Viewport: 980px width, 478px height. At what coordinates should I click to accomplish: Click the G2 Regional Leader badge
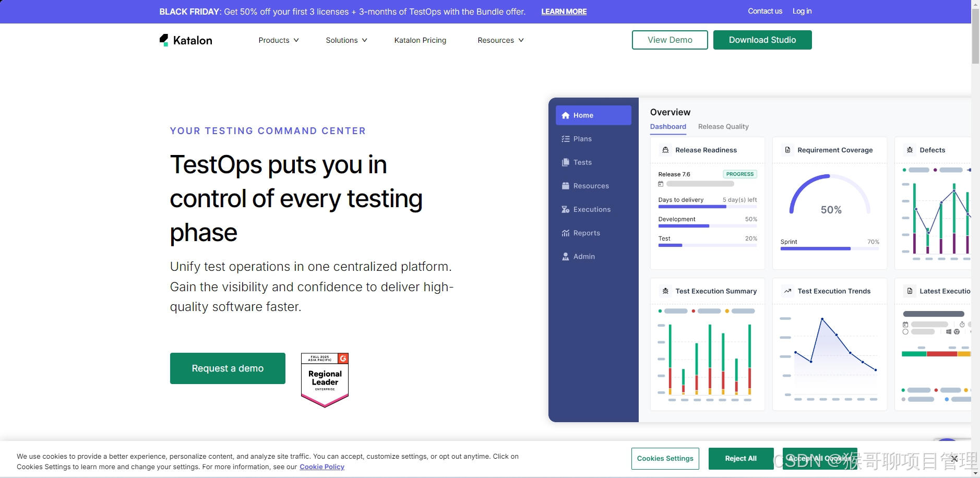point(325,380)
